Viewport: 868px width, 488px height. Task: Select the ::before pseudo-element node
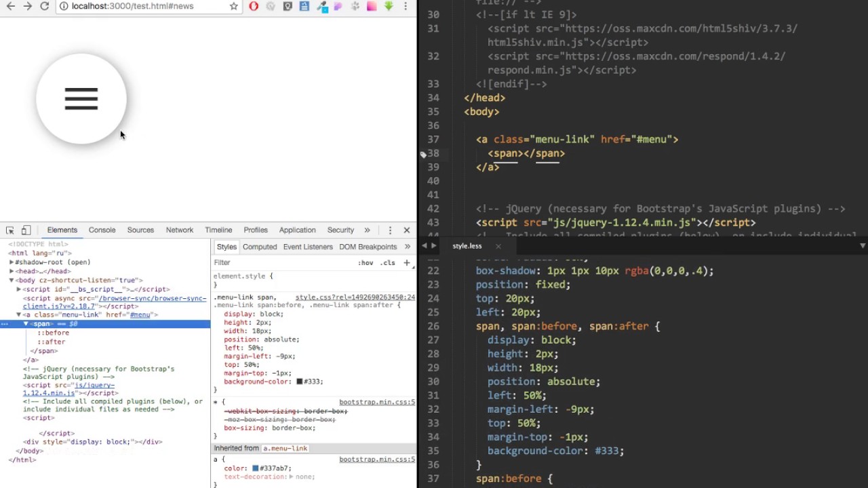(x=53, y=333)
